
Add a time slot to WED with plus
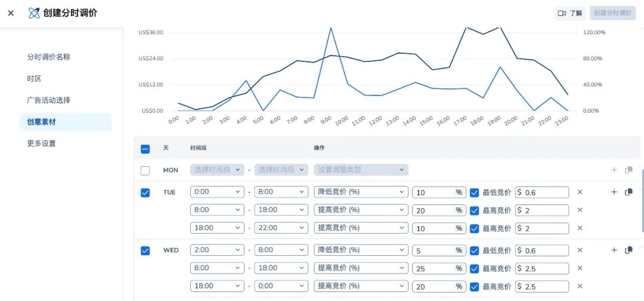pyautogui.click(x=614, y=250)
